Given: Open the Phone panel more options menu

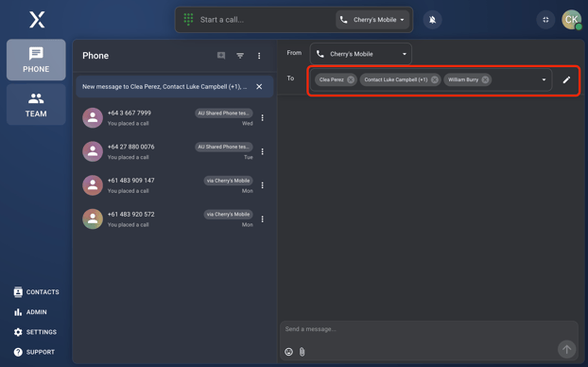Looking at the screenshot, I should click(259, 56).
